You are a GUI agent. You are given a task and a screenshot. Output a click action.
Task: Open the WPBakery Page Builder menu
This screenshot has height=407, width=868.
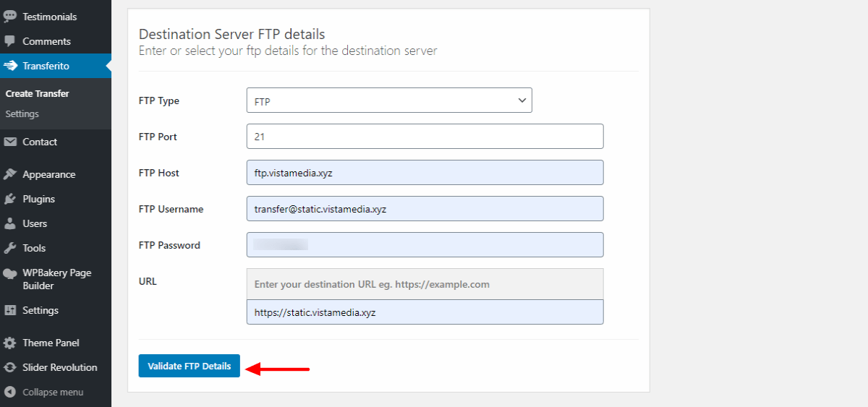point(56,279)
